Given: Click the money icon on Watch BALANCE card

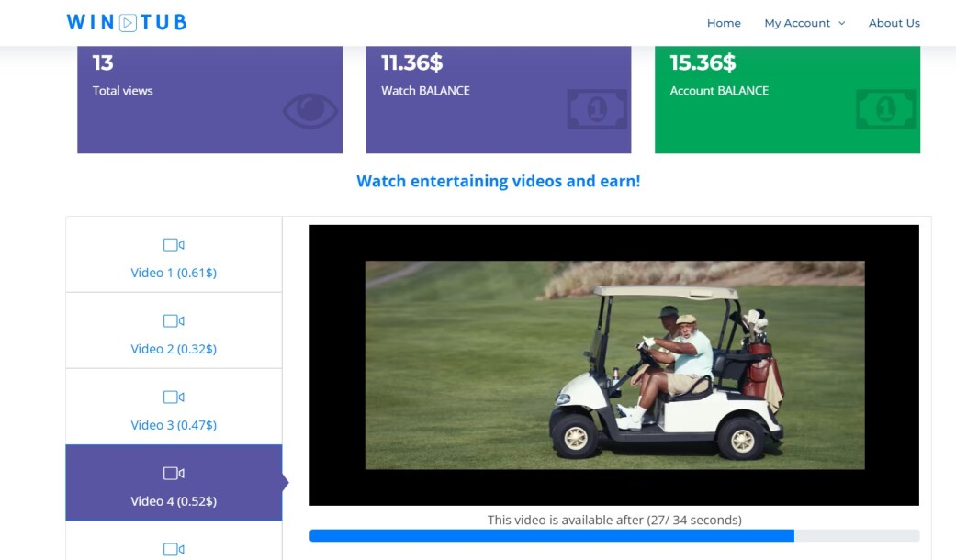Looking at the screenshot, I should click(x=597, y=109).
